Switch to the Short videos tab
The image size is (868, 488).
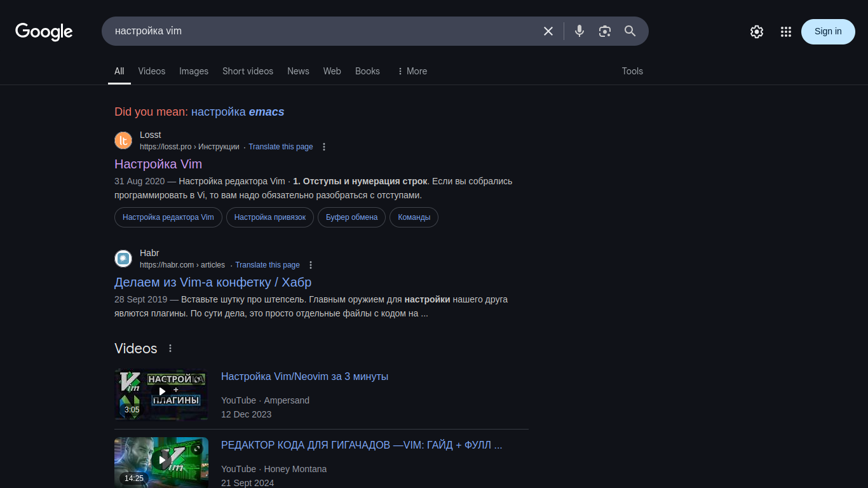coord(248,71)
